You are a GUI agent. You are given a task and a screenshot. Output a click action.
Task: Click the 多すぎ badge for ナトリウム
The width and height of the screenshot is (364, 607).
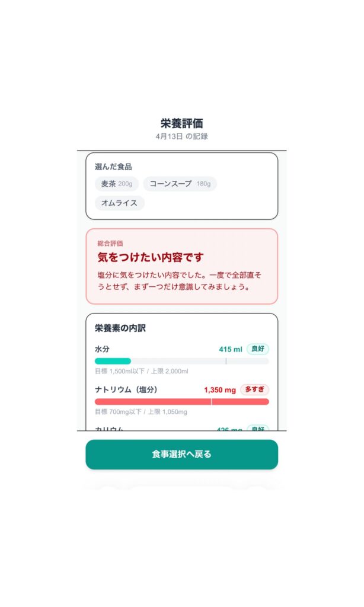pos(254,389)
